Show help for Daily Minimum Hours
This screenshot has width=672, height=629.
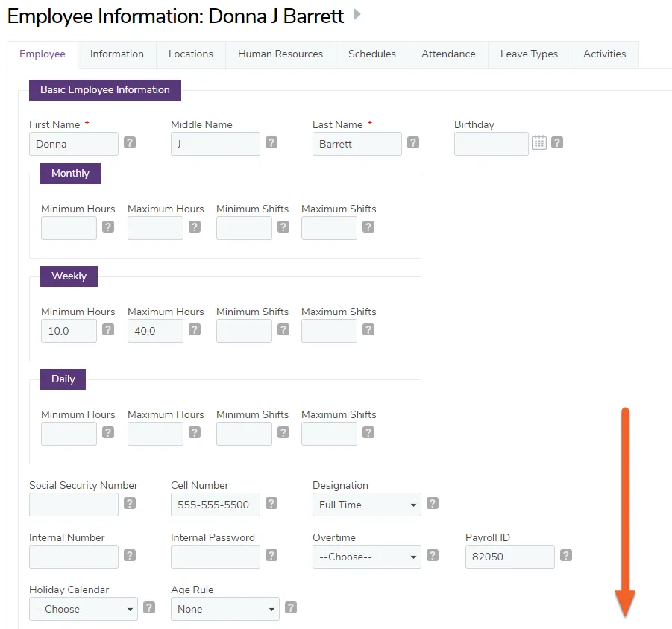(x=108, y=432)
